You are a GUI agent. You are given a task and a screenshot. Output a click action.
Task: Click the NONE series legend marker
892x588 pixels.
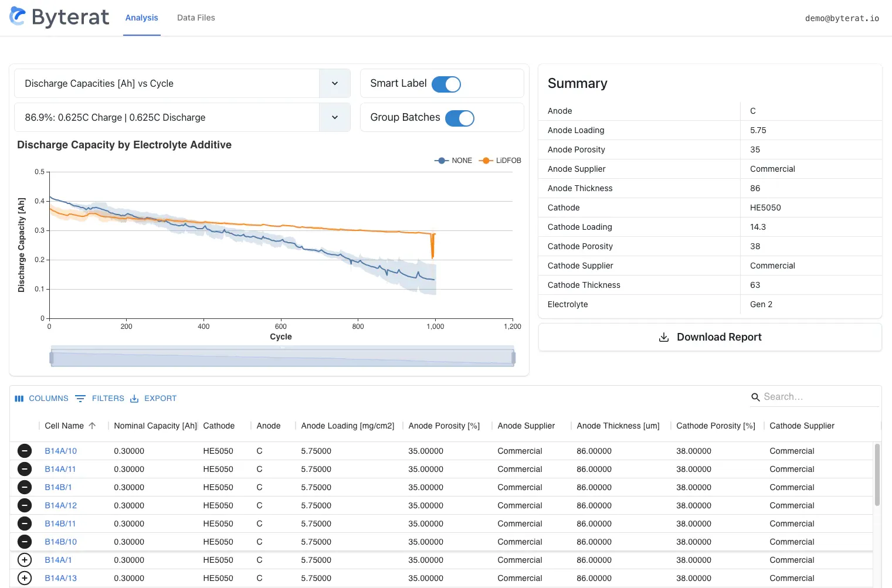[x=441, y=160]
